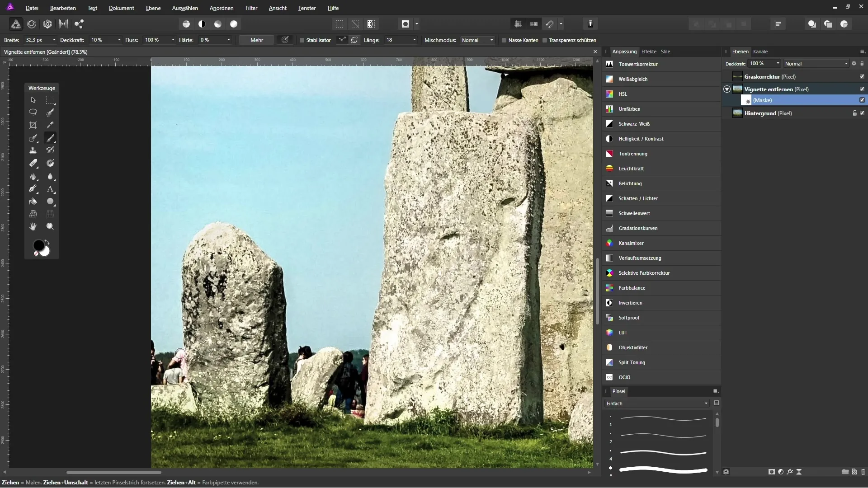Collapse the Vignette entfernen layer group
This screenshot has width=868, height=488.
point(727,89)
